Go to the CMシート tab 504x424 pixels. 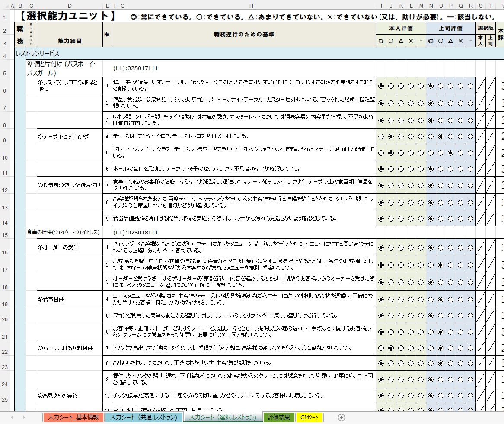pos(309,417)
